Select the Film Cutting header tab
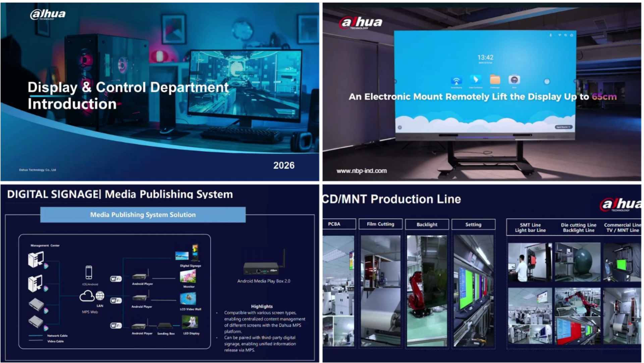Image resolution: width=644 pixels, height=363 pixels. pyautogui.click(x=380, y=224)
